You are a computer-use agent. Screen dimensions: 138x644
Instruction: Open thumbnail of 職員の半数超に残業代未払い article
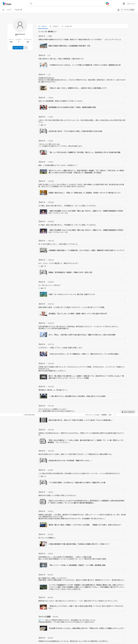click(x=43, y=46)
